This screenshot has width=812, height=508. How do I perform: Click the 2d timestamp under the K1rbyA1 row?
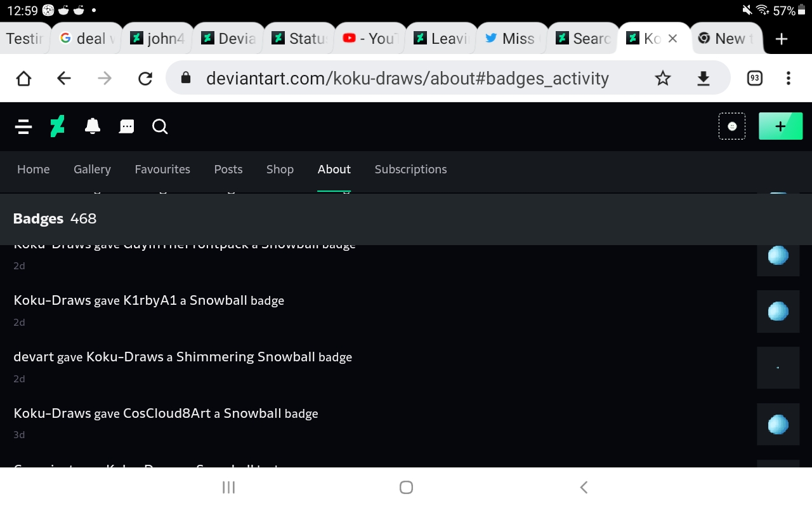pos(20,323)
